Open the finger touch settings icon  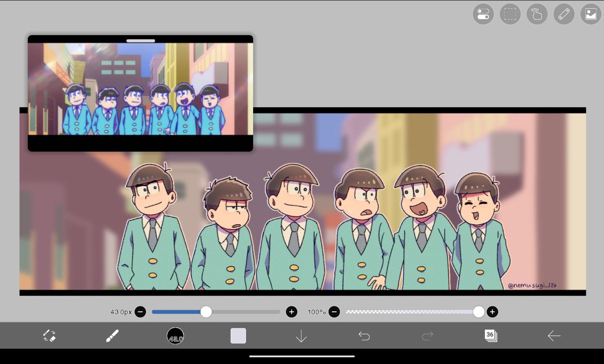point(537,14)
